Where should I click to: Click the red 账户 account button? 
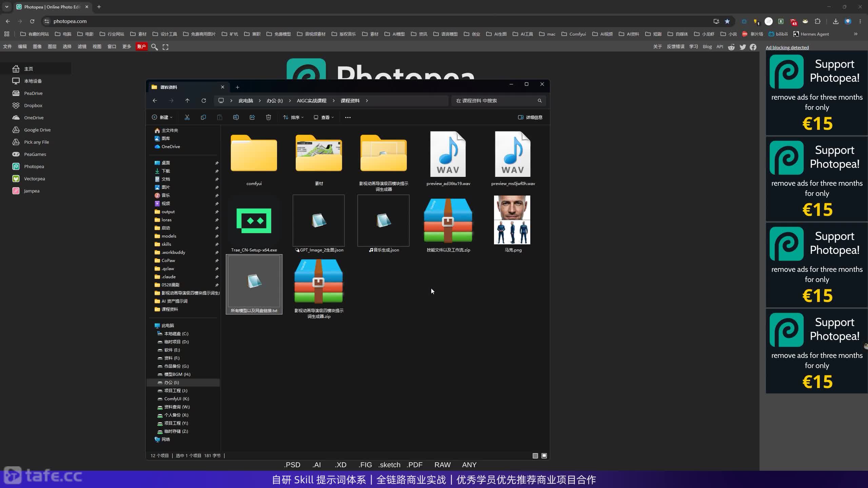coord(141,47)
